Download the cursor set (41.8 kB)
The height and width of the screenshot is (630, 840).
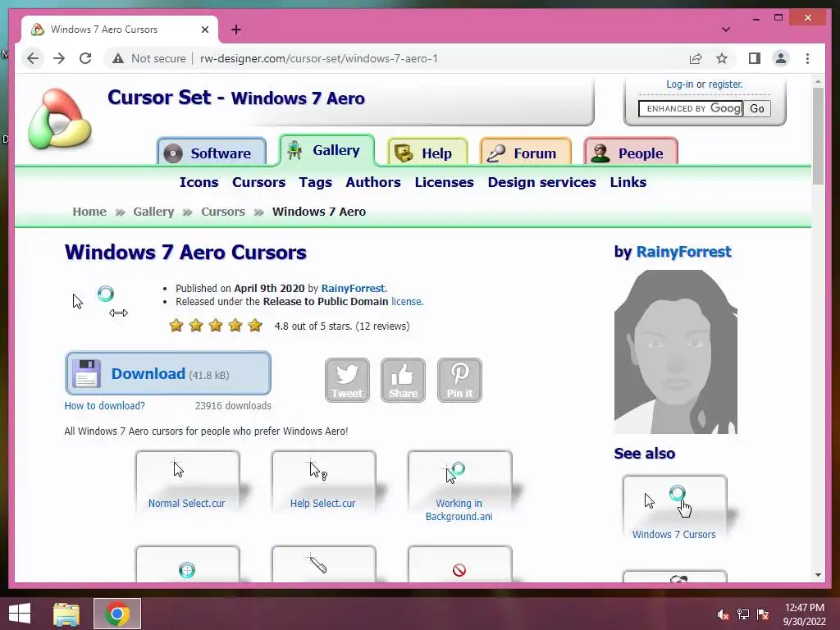(x=168, y=373)
